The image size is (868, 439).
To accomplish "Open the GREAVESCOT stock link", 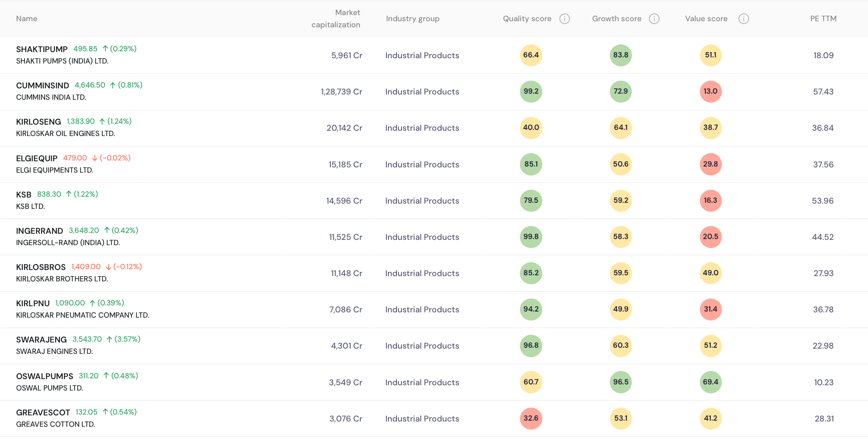I will coord(43,413).
